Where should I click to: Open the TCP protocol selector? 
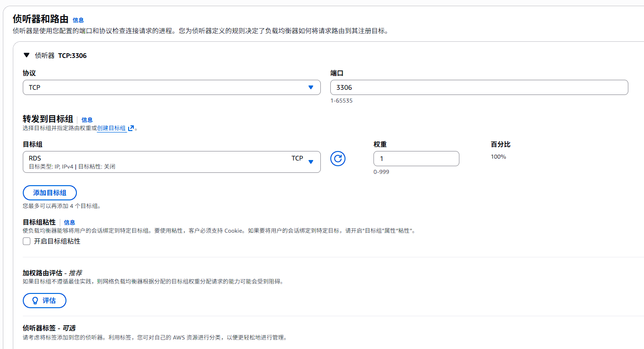[171, 87]
